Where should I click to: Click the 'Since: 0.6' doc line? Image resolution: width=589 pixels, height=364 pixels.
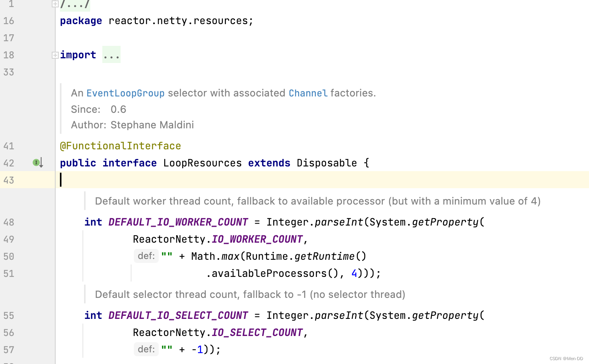pos(98,109)
